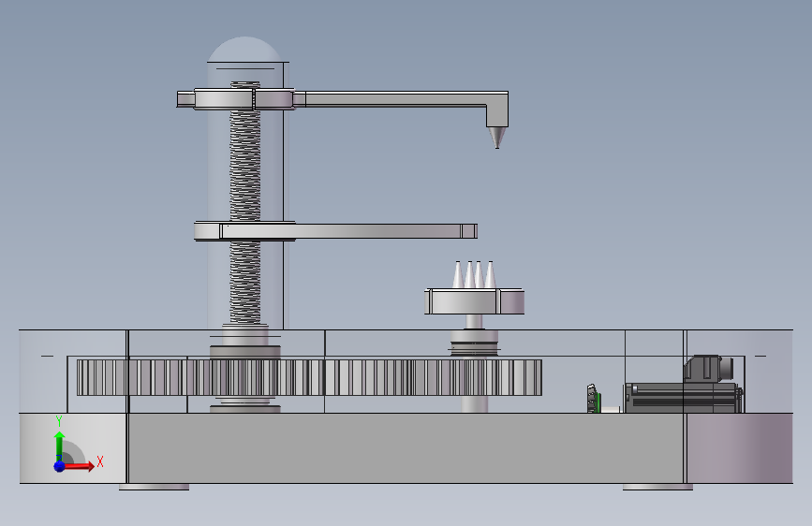Screen dimensions: 812x526
Task: Select the large spur gear in the model
Action: (309, 377)
